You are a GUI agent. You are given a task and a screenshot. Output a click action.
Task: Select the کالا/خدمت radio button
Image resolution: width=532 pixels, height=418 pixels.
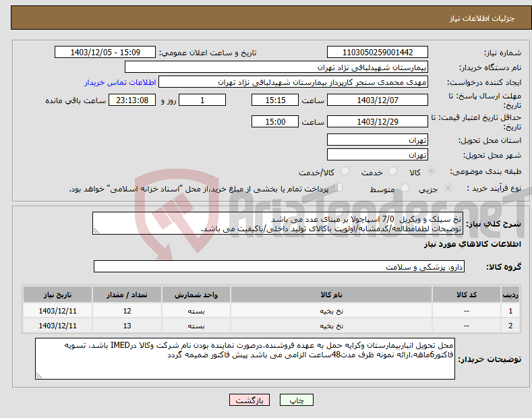345,171
